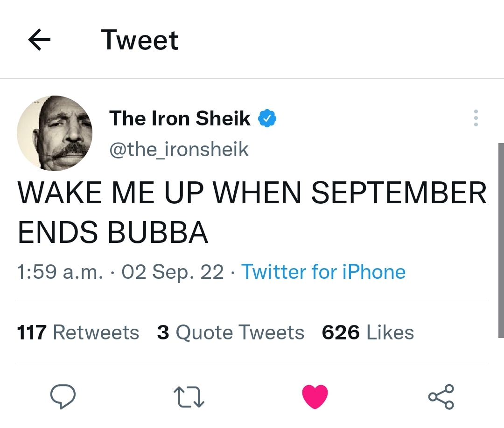Click the vertical scrollbar on the right
The image size is (504, 428).
(501, 240)
